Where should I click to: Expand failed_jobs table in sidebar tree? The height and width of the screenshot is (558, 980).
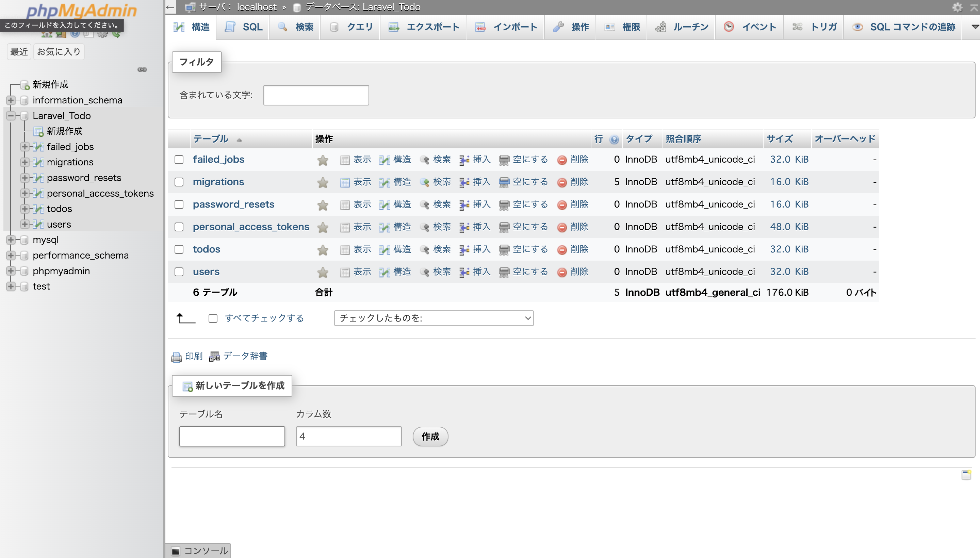point(25,147)
